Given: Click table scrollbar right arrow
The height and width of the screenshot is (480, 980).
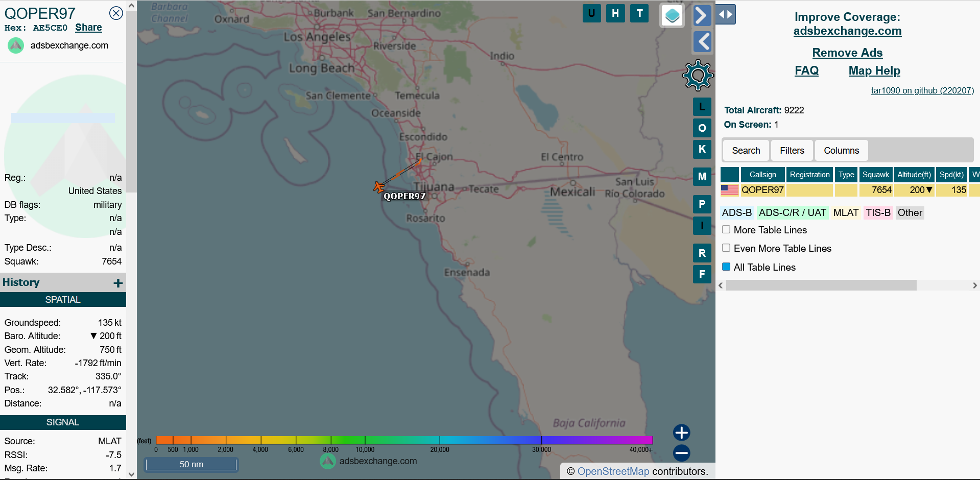Looking at the screenshot, I should coord(974,285).
